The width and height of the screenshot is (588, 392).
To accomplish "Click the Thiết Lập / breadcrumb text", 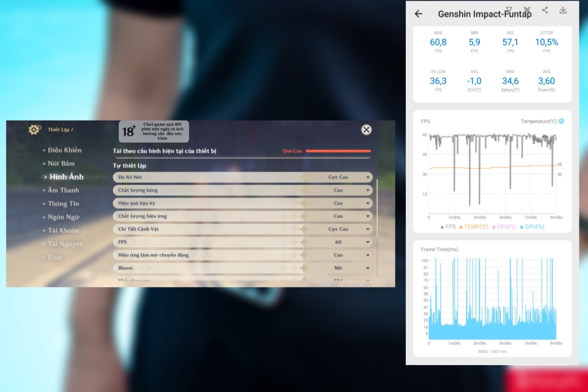I will tap(60, 129).
